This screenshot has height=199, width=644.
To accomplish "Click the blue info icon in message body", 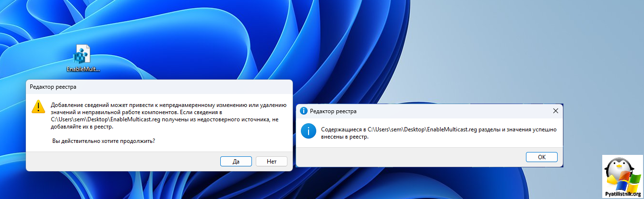I will click(x=308, y=131).
